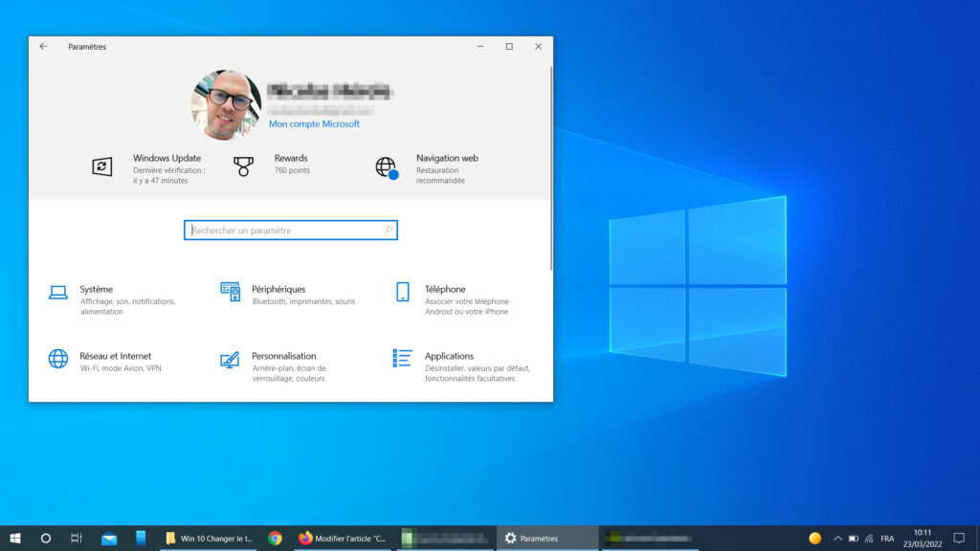Open the Réseau et Internet globe icon
This screenshot has width=980, height=551.
point(58,359)
